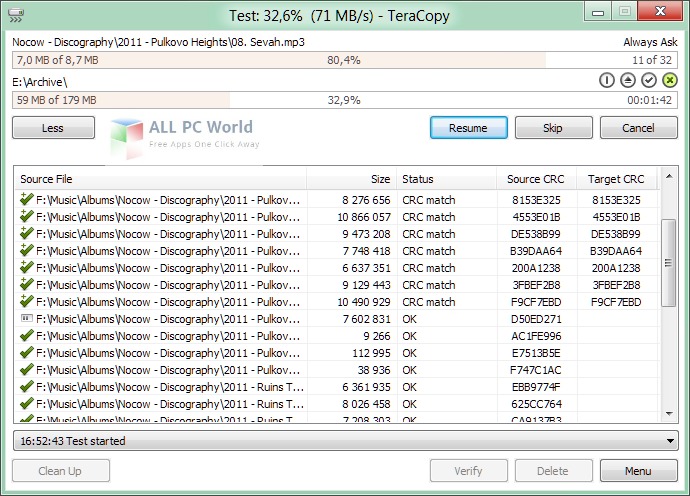Image resolution: width=690 pixels, height=496 pixels.
Task: Toggle the circled checkmark test-after-copy icon
Action: click(x=649, y=80)
